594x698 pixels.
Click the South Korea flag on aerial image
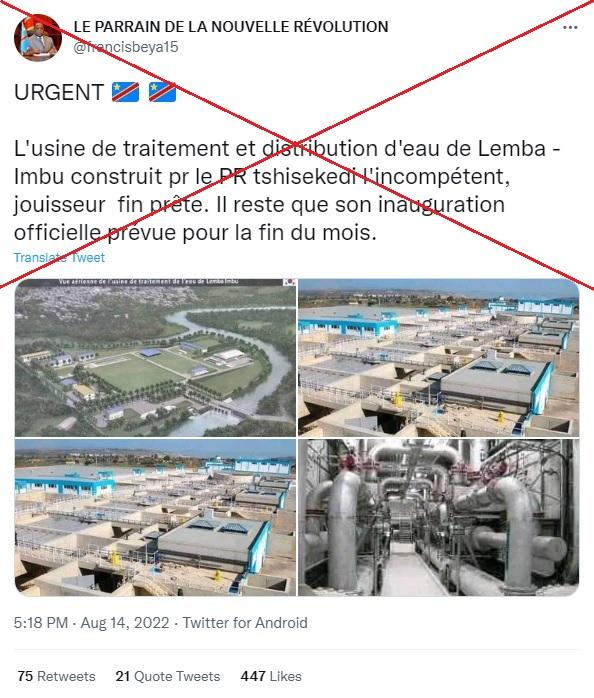tap(289, 282)
